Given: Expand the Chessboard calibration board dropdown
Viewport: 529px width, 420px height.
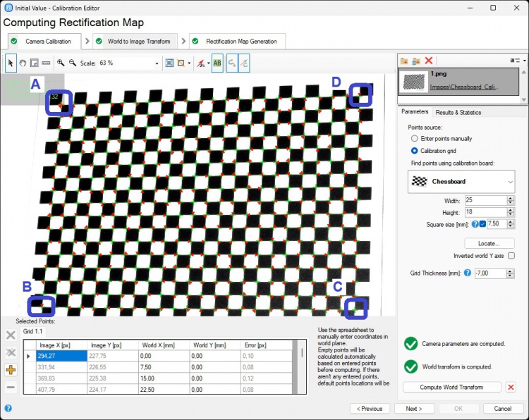Looking at the screenshot, I should pos(511,181).
